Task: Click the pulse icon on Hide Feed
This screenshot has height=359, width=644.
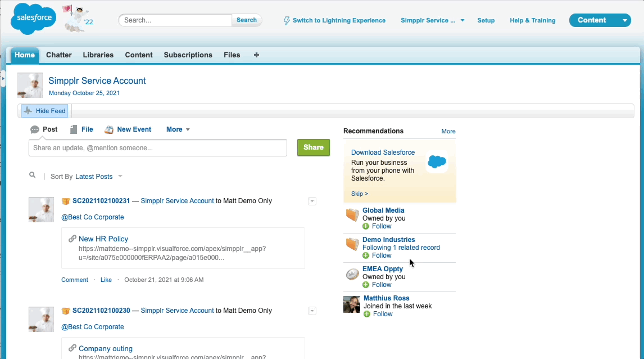Action: tap(28, 111)
